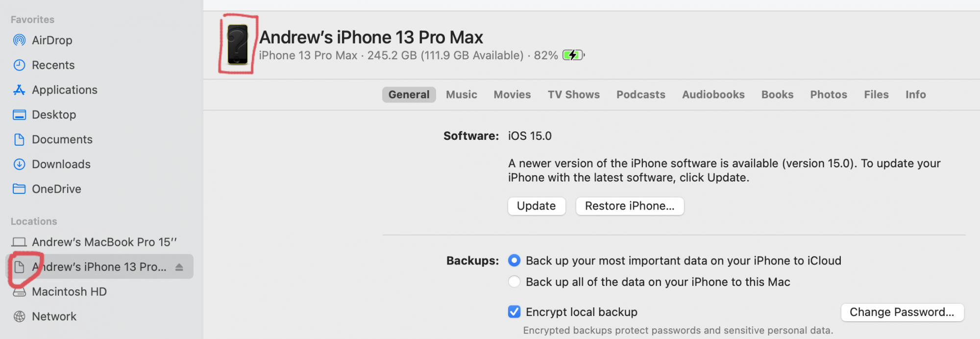Click the Downloads arrow icon
The height and width of the screenshot is (339, 980).
point(19,164)
